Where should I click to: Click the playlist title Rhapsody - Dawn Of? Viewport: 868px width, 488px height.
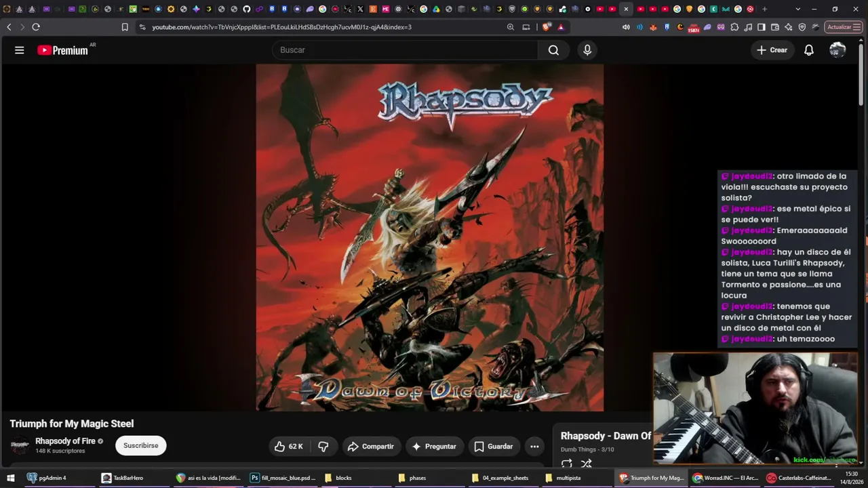[x=606, y=436]
